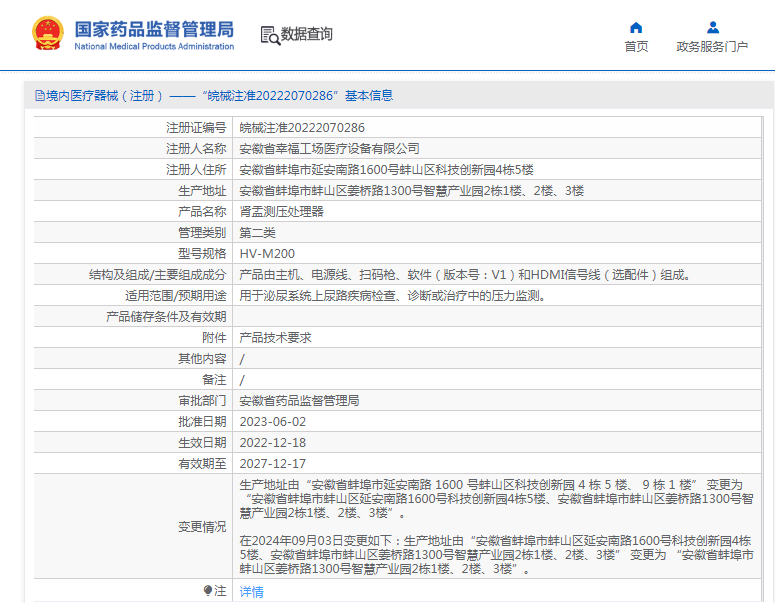
Task: Click the 附件 label
Action: click(214, 338)
